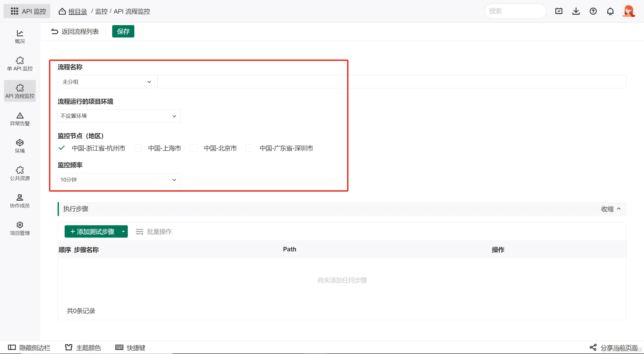
Task: Uncheck the 中国-浙江省-杭州市 node checkbox
Action: 62,148
